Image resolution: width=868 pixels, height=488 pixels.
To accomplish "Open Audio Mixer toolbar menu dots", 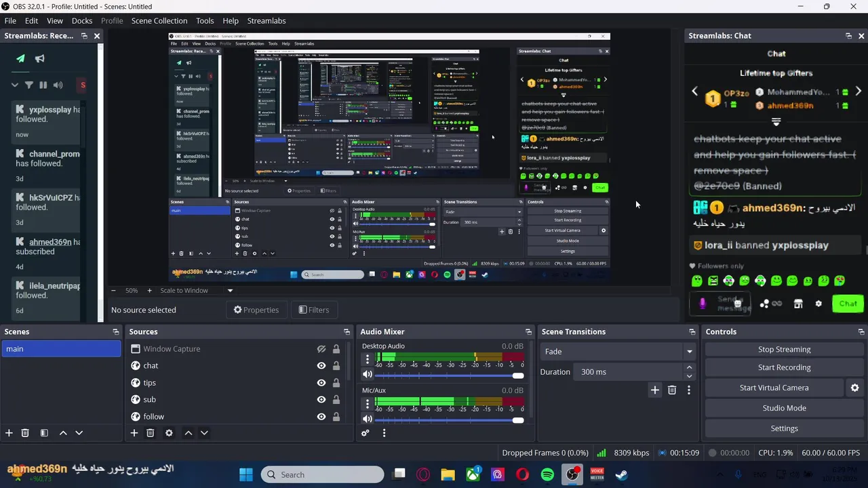I will (x=384, y=432).
